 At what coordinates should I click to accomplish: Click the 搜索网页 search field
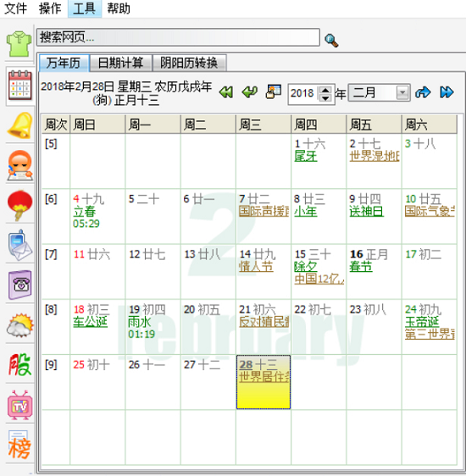(x=178, y=37)
